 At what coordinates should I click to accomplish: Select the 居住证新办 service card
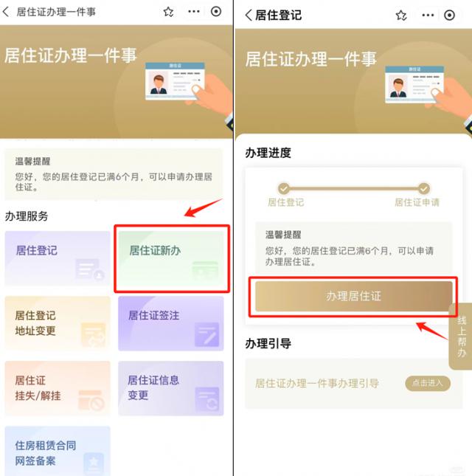click(x=171, y=258)
